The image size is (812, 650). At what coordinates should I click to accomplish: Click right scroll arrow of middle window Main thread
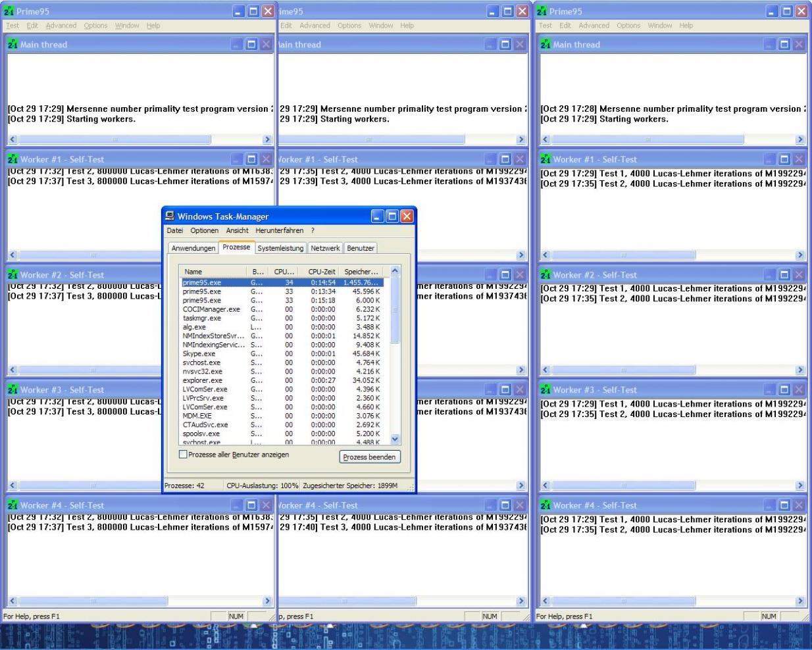point(521,139)
